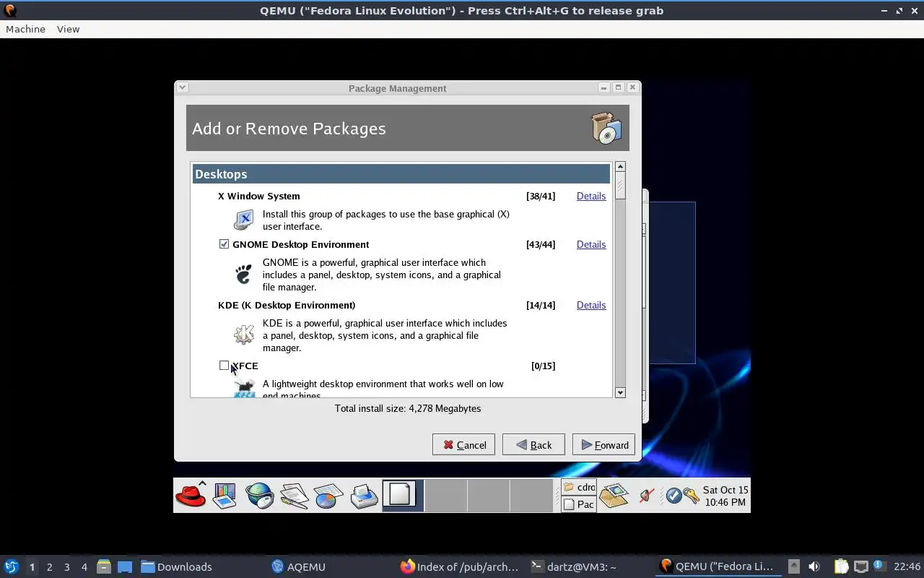Open host network tray icon
This screenshot has height=578, width=924.
(860, 566)
